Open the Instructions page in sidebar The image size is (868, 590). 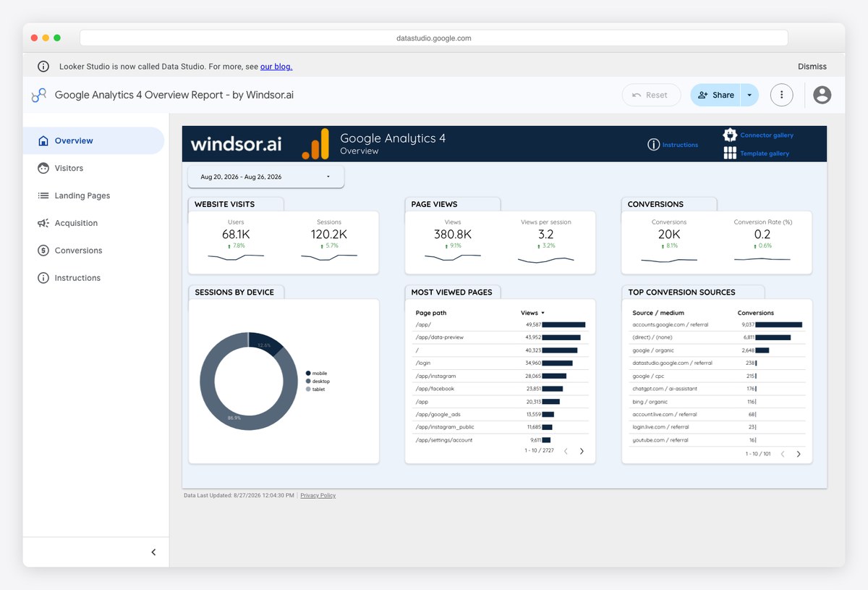tap(93, 278)
